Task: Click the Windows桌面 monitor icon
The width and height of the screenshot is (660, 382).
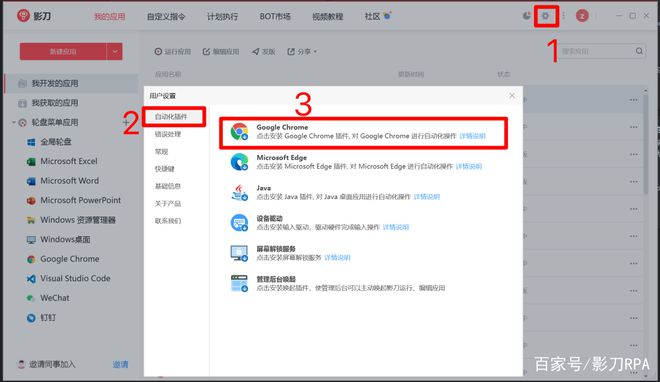Action: (x=31, y=239)
